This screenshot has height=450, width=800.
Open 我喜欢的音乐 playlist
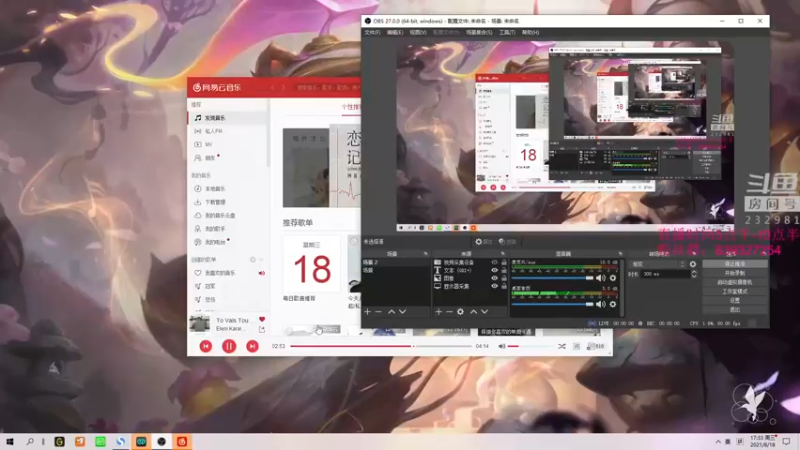pyautogui.click(x=228, y=273)
